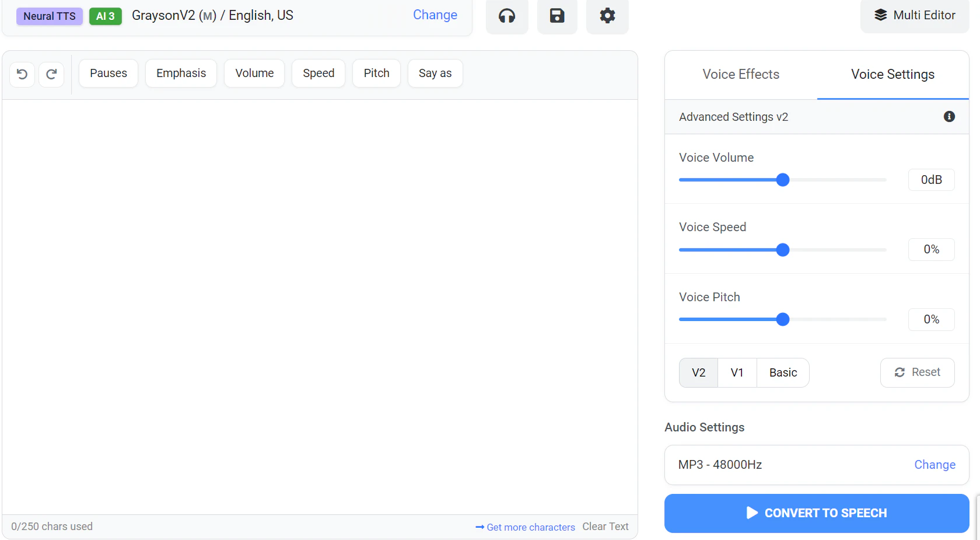Open the Pitch insertion options
The image size is (980, 540).
[376, 73]
